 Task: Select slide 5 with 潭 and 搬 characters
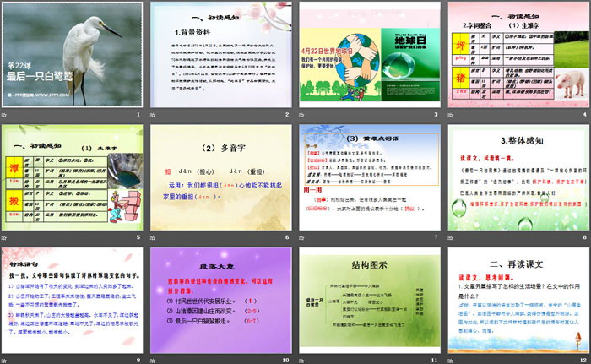coord(73,177)
